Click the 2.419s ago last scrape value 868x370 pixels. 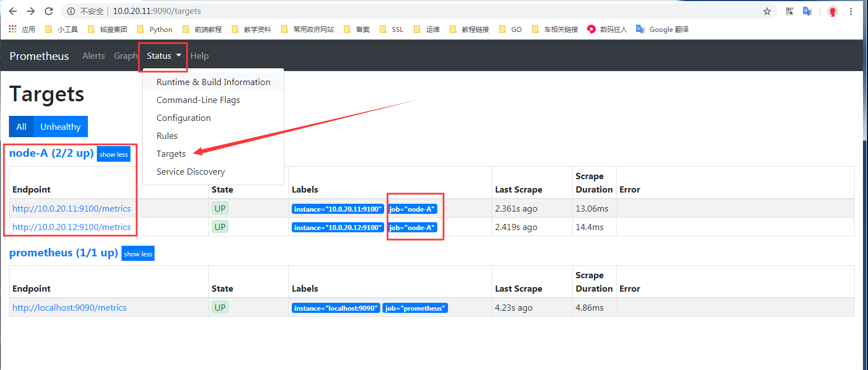(x=516, y=227)
